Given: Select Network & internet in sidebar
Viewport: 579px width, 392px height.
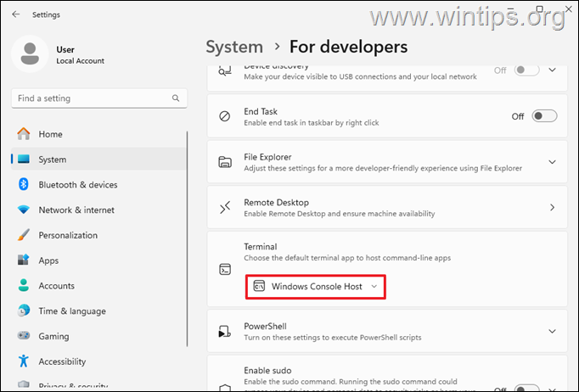Looking at the screenshot, I should [x=99, y=210].
